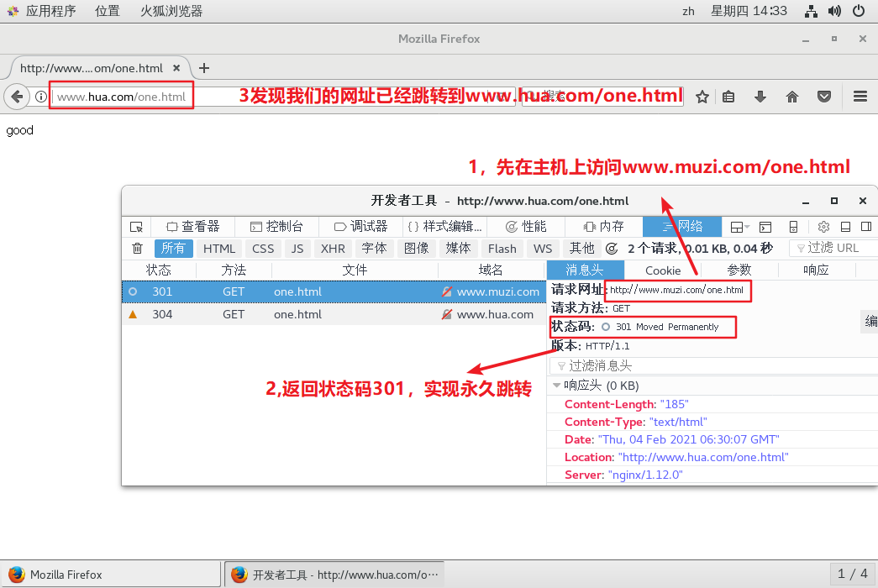Toggle the 字体 (Fonts) filter
The width and height of the screenshot is (878, 588).
coord(374,248)
